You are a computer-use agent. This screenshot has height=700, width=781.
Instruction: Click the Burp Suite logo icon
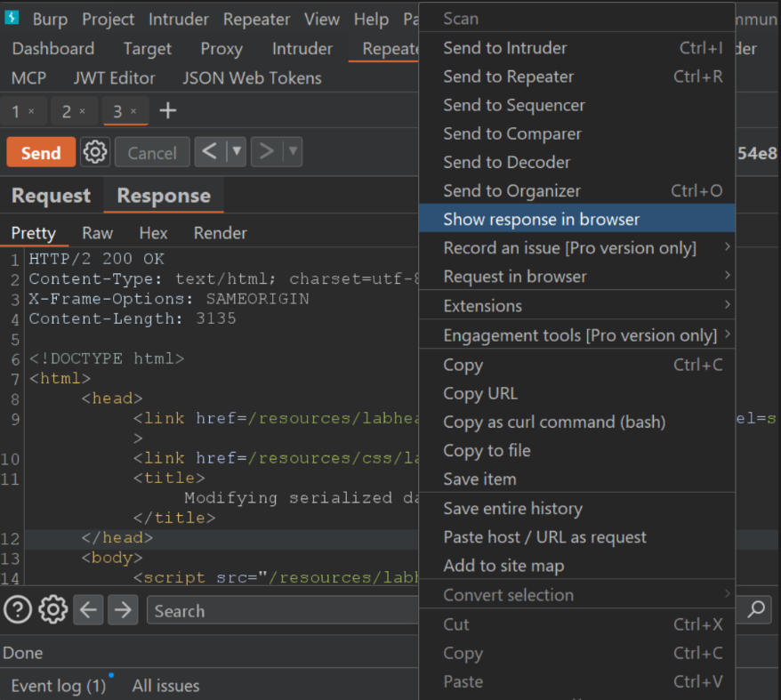tap(12, 18)
